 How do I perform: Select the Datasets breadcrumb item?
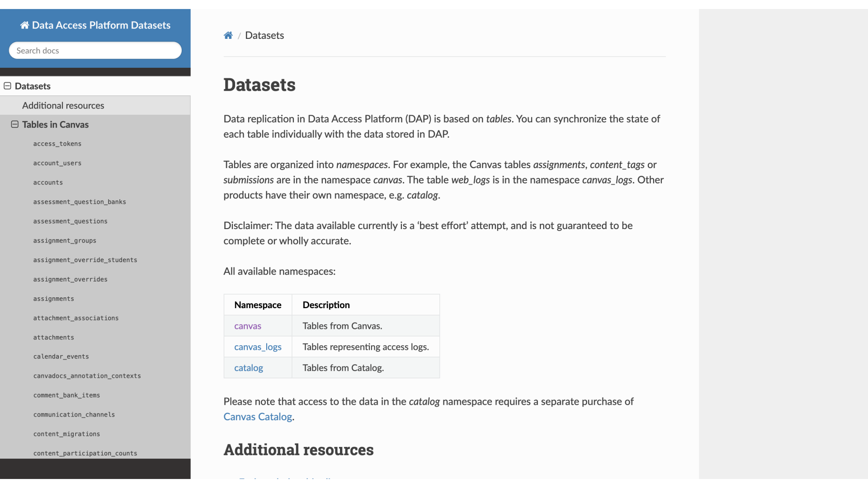pos(264,35)
